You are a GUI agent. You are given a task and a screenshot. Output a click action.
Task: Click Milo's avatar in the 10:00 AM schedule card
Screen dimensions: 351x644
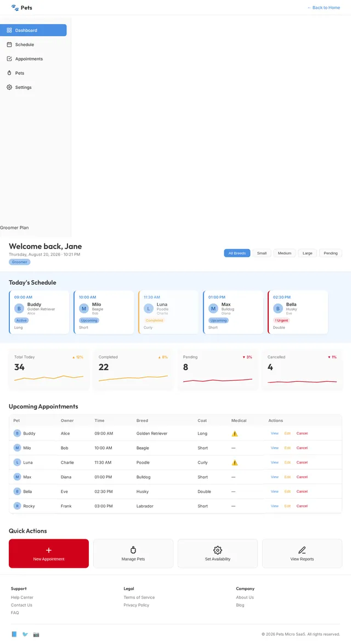coord(84,308)
